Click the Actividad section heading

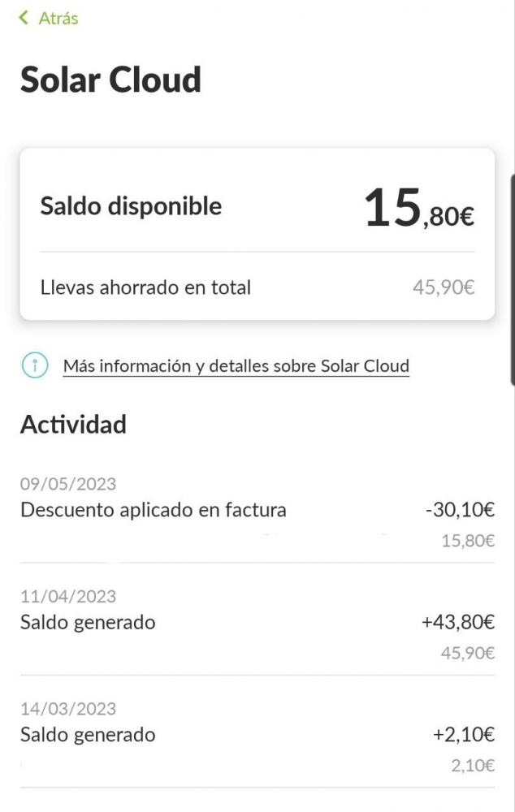[74, 425]
